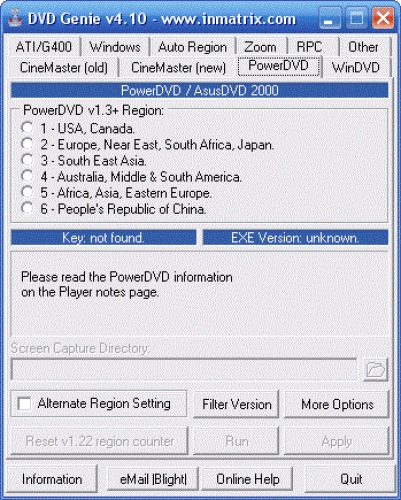Screen dimensions: 401x500
Task: Open the CineMaster (new) tab
Action: pos(178,68)
